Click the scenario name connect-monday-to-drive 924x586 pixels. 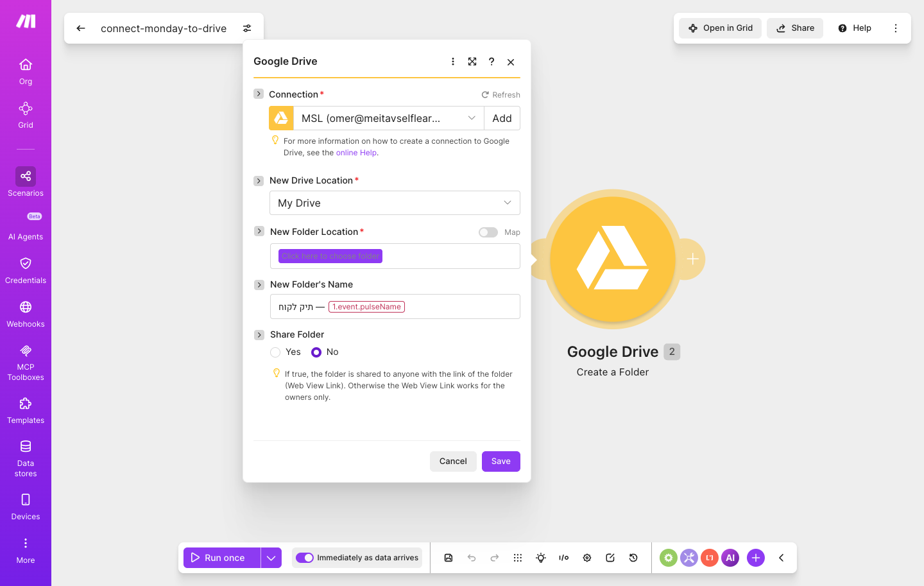164,28
